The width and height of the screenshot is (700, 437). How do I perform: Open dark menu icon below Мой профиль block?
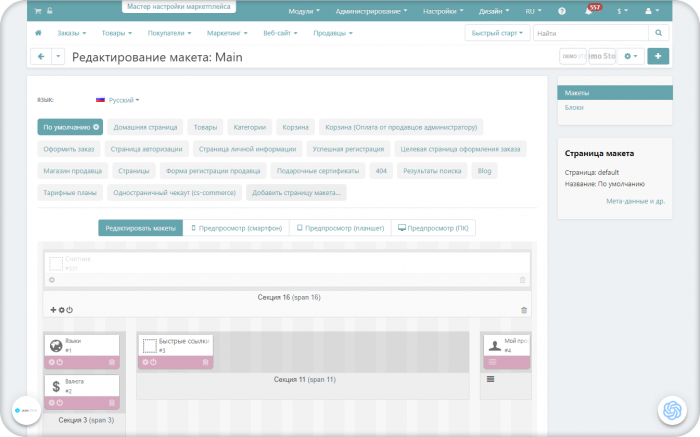490,379
